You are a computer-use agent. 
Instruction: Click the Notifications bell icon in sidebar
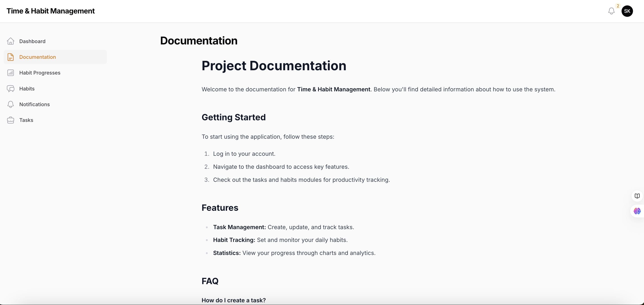pyautogui.click(x=11, y=104)
